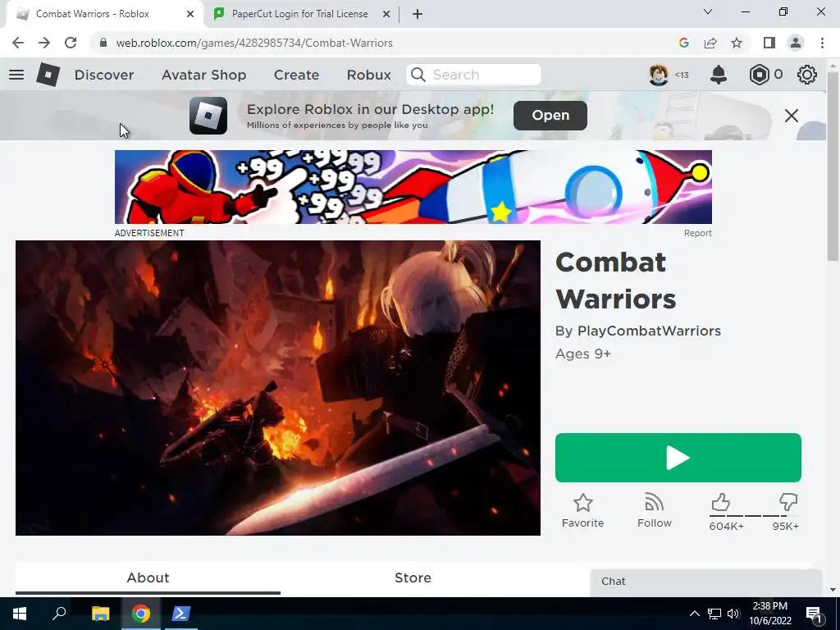This screenshot has width=840, height=630.
Task: Open the Robux balance icon
Action: pyautogui.click(x=759, y=75)
